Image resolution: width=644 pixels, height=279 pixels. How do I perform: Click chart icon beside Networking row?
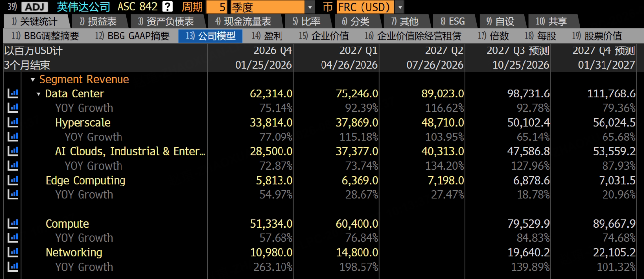(x=13, y=252)
